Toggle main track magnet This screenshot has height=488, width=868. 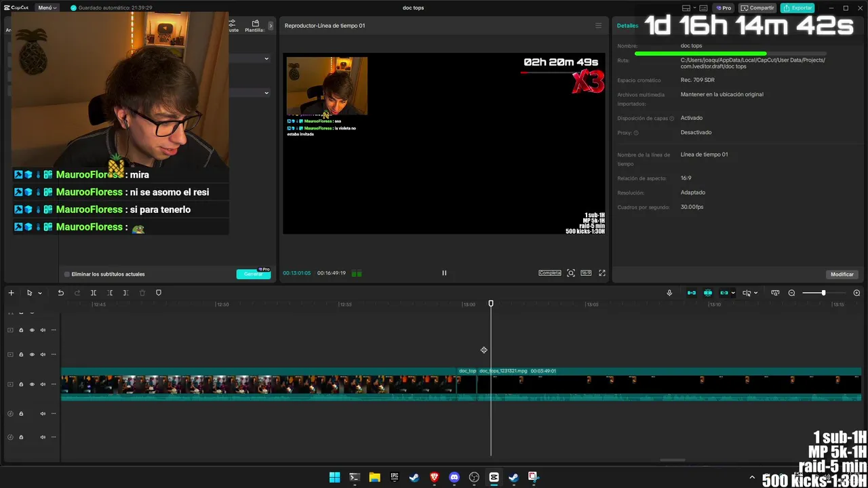coord(692,293)
